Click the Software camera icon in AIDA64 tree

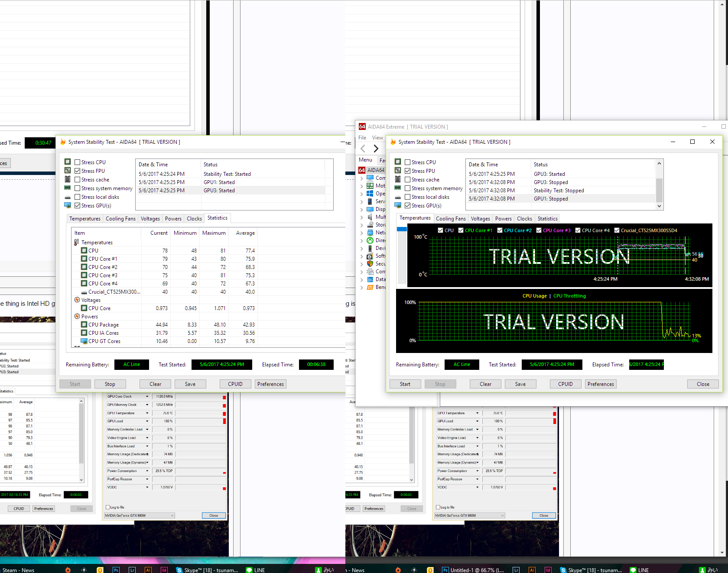pyautogui.click(x=370, y=256)
